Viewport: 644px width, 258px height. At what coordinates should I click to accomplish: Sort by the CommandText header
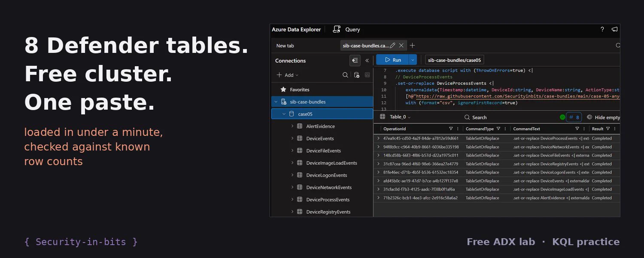526,129
